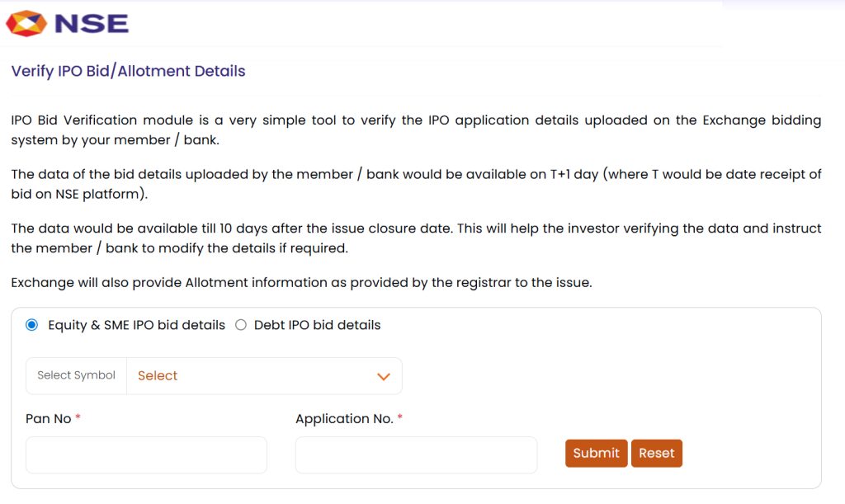Click inside the Pan No input field
This screenshot has height=504, width=845.
(145, 455)
